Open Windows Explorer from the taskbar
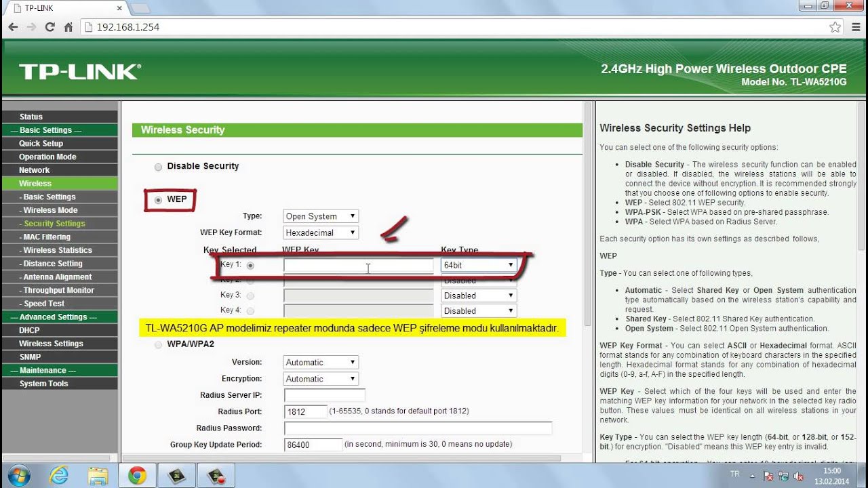This screenshot has height=488, width=868. [98, 475]
